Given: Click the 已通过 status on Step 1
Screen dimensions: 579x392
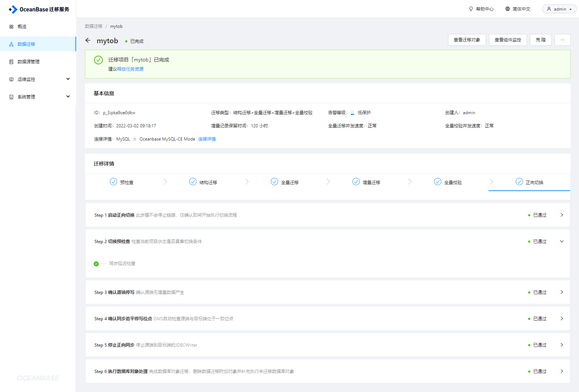Looking at the screenshot, I should 537,215.
